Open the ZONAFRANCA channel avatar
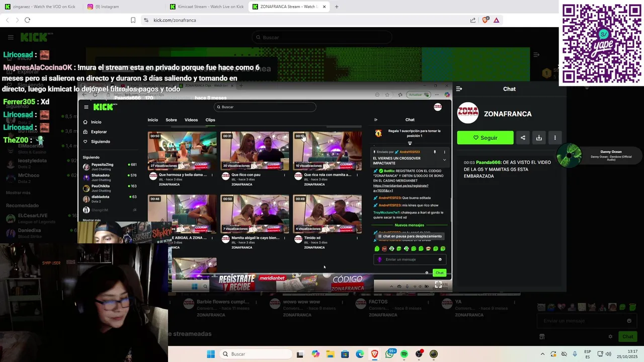This screenshot has height=362, width=644. pos(468,113)
